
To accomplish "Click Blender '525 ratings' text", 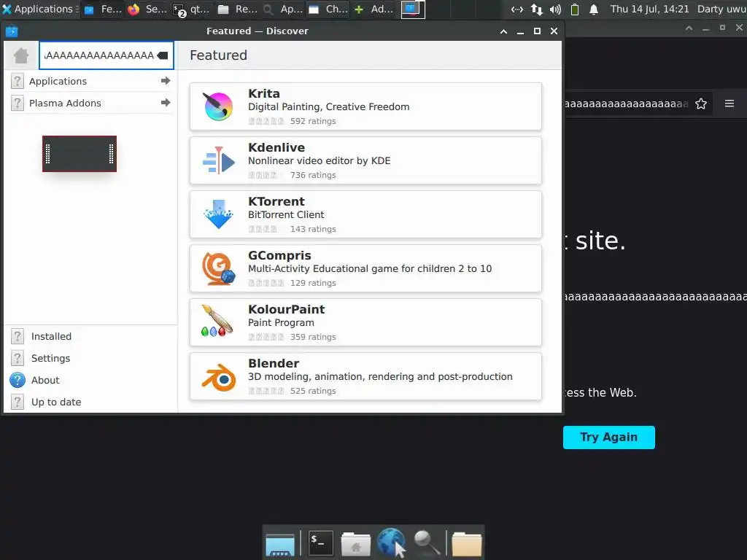I will point(313,391).
